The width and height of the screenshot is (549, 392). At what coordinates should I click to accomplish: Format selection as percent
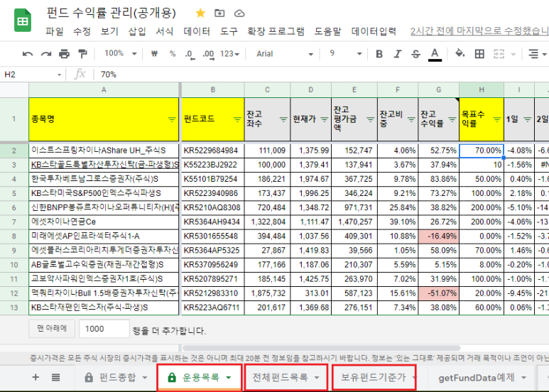pyautogui.click(x=173, y=53)
